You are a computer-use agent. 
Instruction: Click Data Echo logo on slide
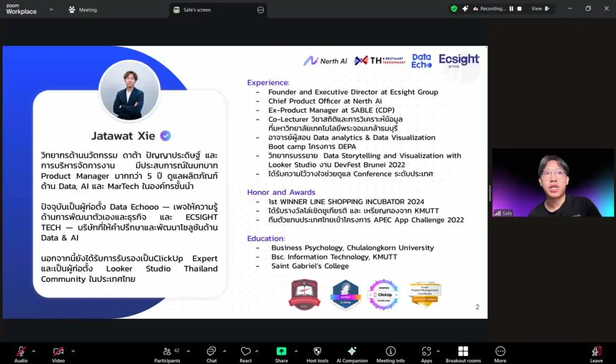pyautogui.click(x=422, y=61)
